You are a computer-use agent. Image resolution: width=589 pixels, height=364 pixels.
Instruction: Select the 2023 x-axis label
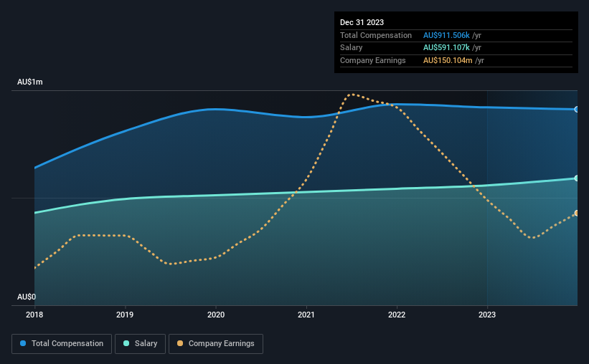tap(487, 315)
